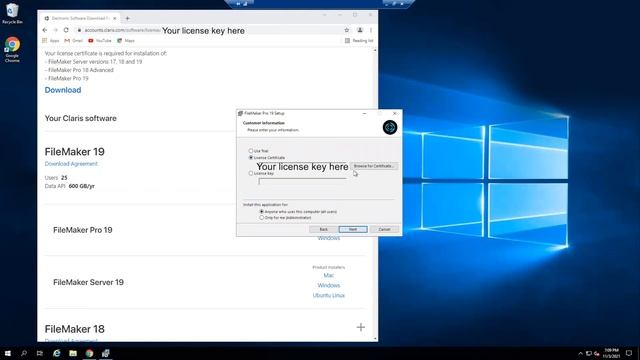Reload the Claris page in Chrome
The height and width of the screenshot is (360, 640).
66,30
